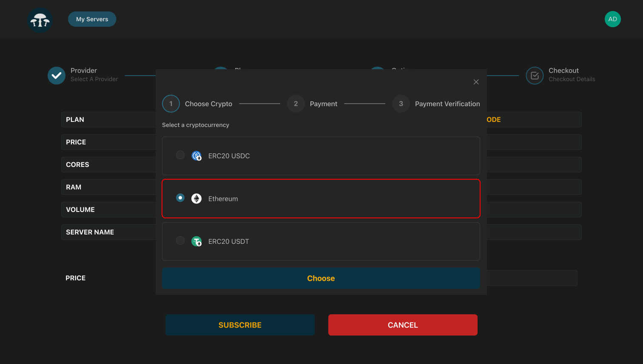The width and height of the screenshot is (643, 364).
Task: Go to Payment Verification step circle 3
Action: pos(401,104)
